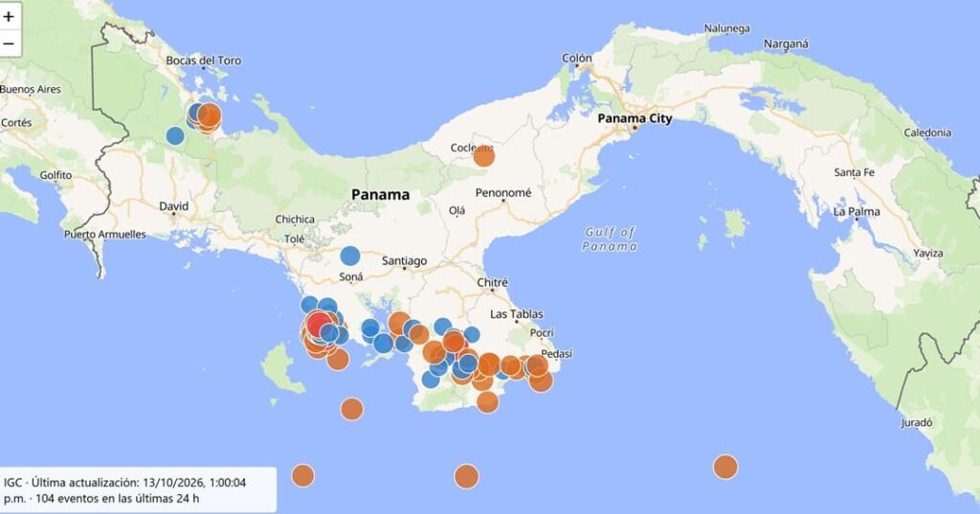980x514 pixels.
Task: Open the large red earthquake marker cluster
Action: pyautogui.click(x=320, y=325)
